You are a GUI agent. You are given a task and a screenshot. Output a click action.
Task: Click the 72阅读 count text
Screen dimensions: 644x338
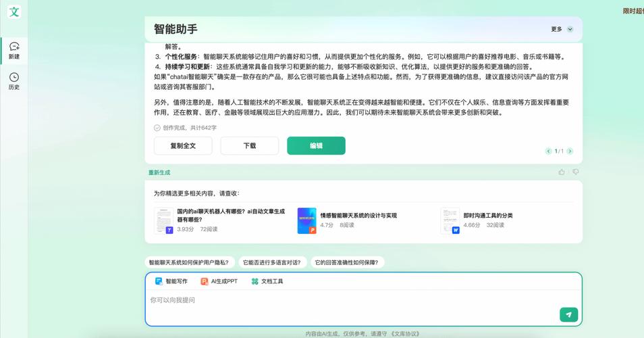coord(209,229)
